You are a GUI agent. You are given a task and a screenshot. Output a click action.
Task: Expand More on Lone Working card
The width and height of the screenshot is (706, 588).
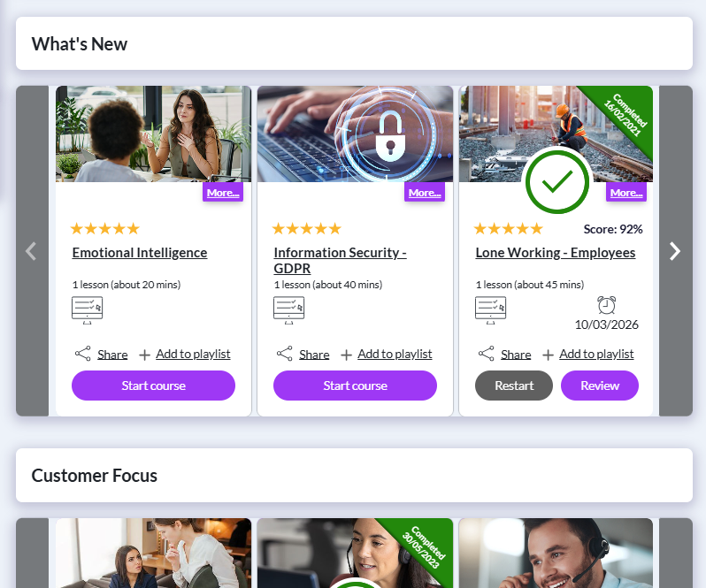(625, 192)
